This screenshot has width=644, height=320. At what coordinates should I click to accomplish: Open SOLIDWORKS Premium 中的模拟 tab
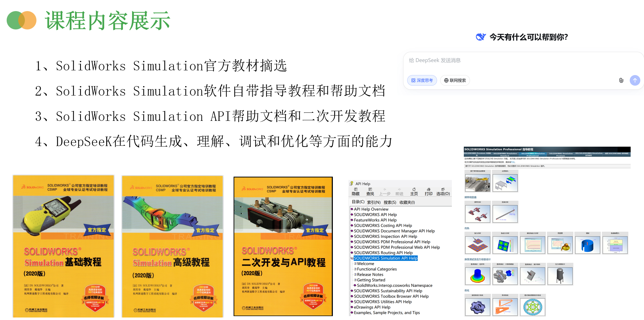[x=477, y=154]
